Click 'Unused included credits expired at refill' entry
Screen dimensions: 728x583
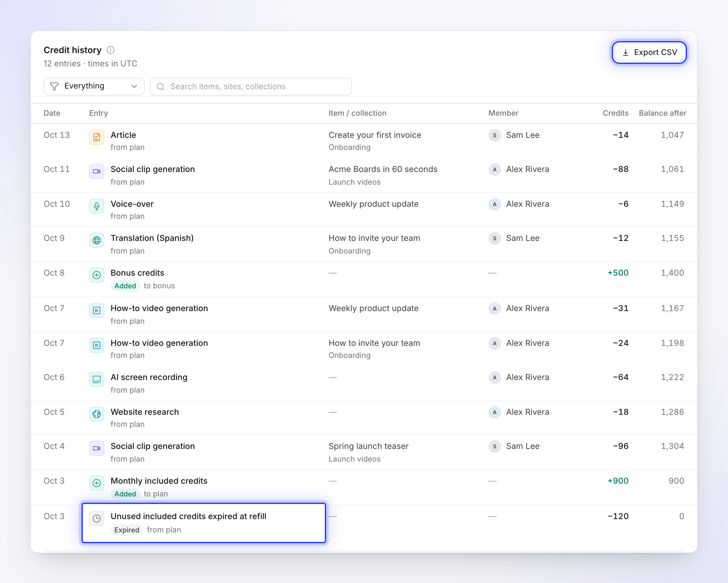point(188,517)
